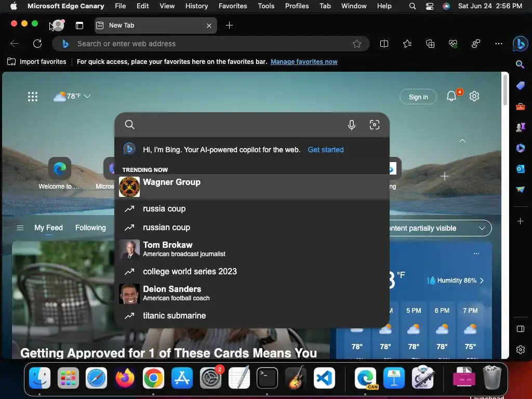Open the app launcher grid icon
This screenshot has height=399, width=532.
pos(33,97)
